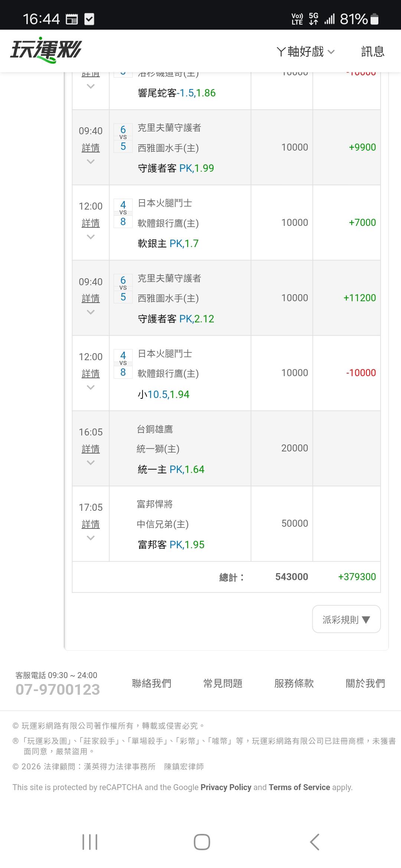Image resolution: width=401 pixels, height=868 pixels.
Task: Expand chevron under 16:05 台鋼雄鷹 game
Action: pos(91,463)
